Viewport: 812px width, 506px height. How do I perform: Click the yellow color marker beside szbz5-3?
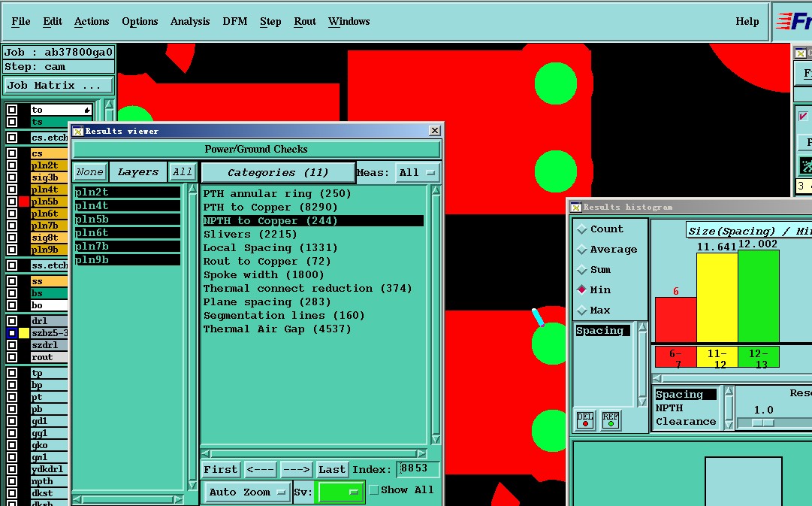pos(24,333)
